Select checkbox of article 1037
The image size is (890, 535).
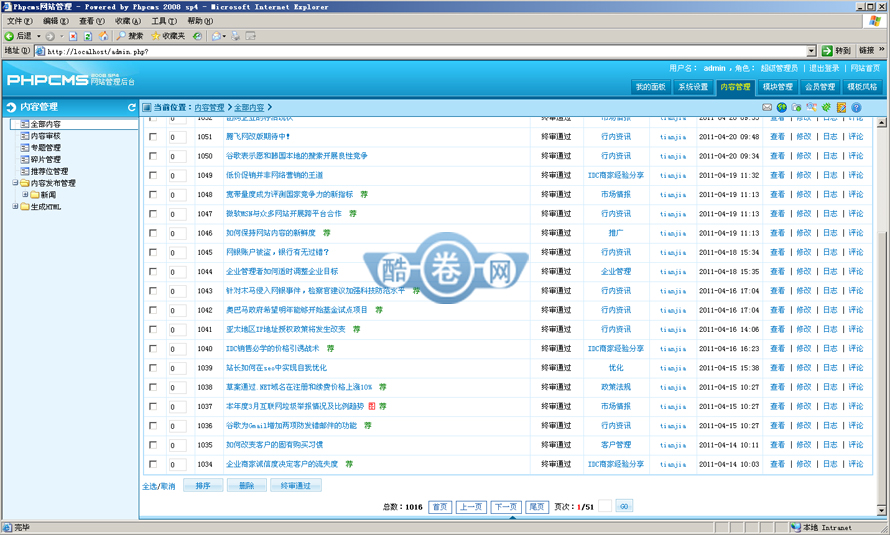point(153,407)
